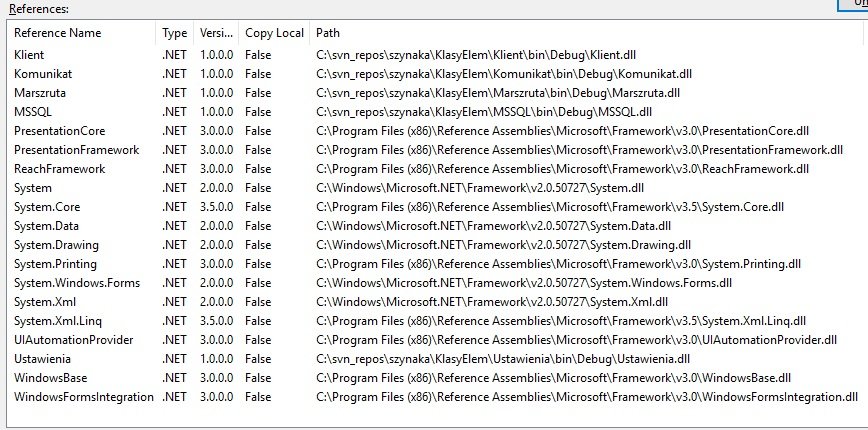The height and width of the screenshot is (430, 868).
Task: Sort by the Reference Name column header
Action: 57,33
